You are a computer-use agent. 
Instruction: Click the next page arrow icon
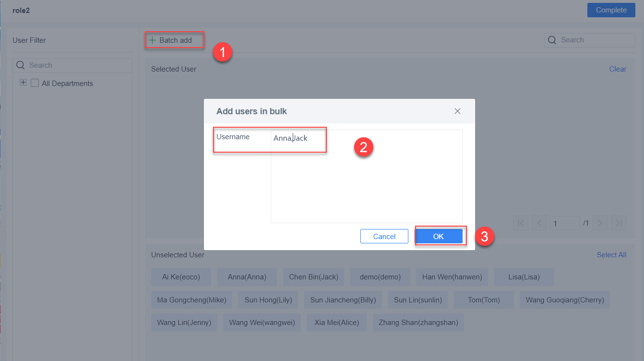tap(600, 223)
